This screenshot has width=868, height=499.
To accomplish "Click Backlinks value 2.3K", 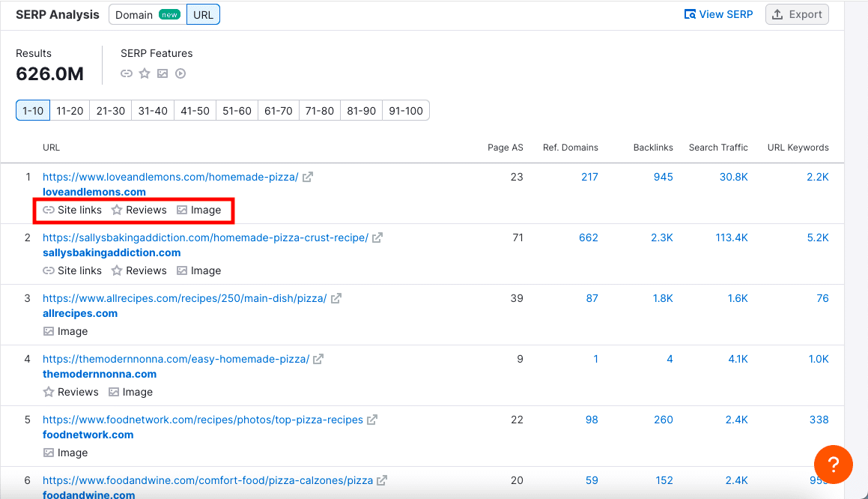I will coord(662,238).
